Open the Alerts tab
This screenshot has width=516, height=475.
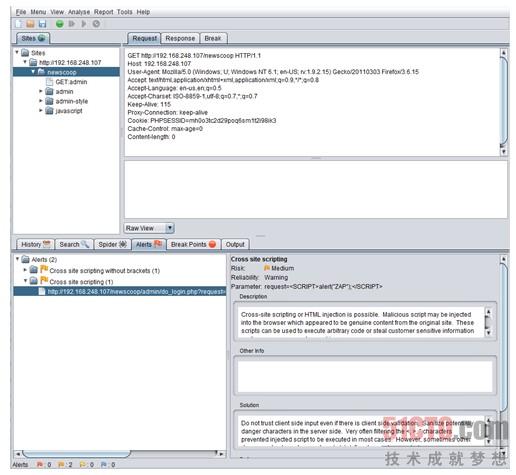(x=149, y=244)
